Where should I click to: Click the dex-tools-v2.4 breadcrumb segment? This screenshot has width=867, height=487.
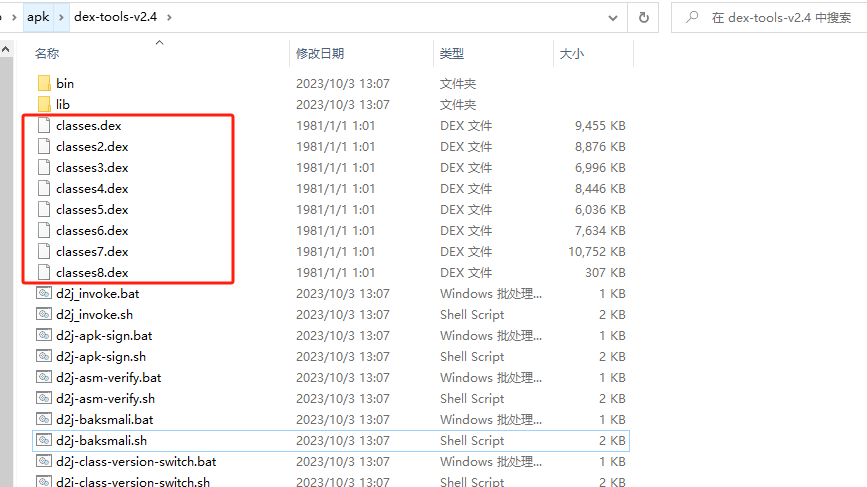[x=116, y=17]
